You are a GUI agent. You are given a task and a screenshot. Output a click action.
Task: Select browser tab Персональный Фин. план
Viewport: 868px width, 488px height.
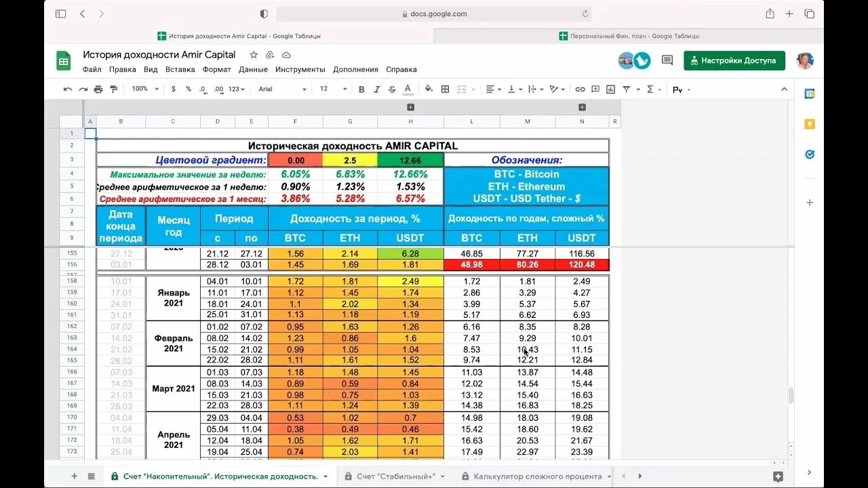pyautogui.click(x=629, y=36)
